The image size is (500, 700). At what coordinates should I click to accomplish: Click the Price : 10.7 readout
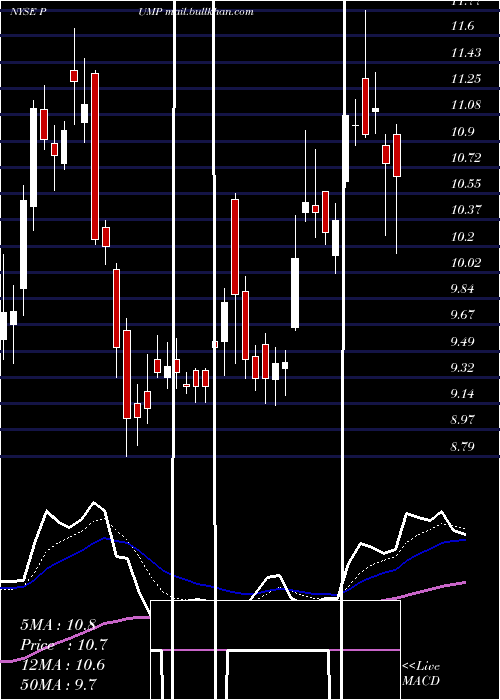click(x=64, y=645)
